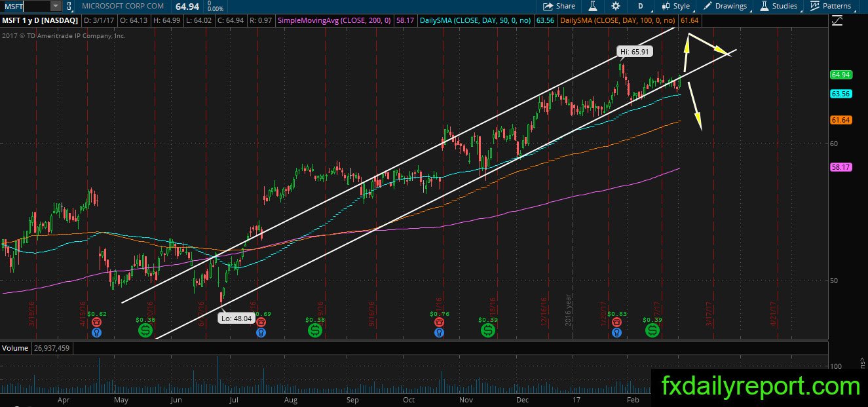Open the symbol dropdown arrow next to MSFT
Screen dimensions: 868x407
pyautogui.click(x=55, y=6)
